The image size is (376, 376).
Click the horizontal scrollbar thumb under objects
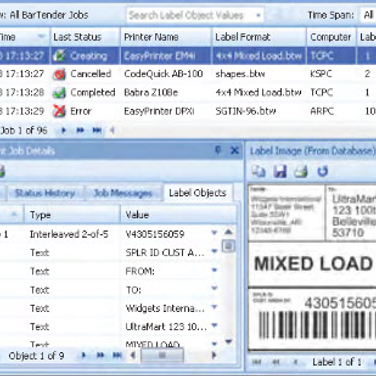162,356
